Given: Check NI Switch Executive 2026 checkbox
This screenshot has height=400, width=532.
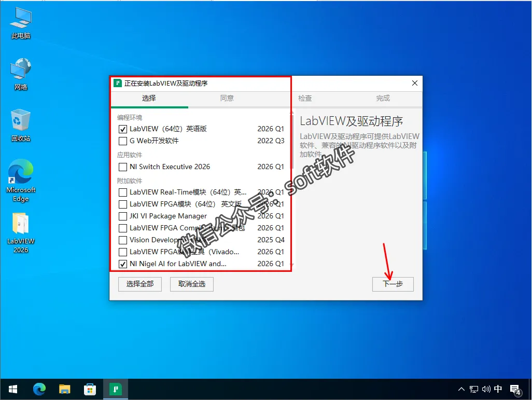Looking at the screenshot, I should click(123, 167).
